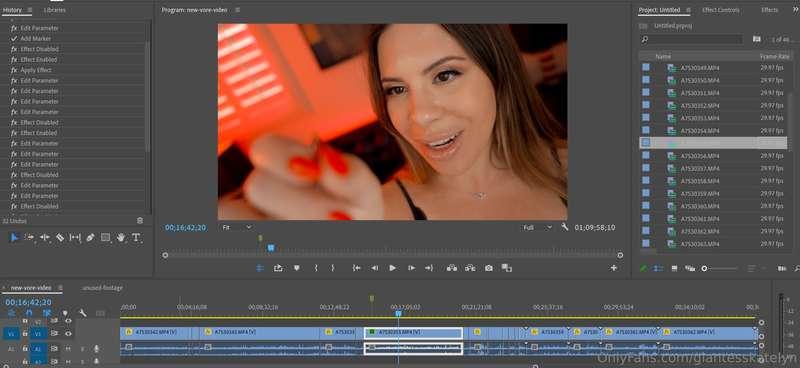Open new-vore-video sequence tab menu

(60, 288)
